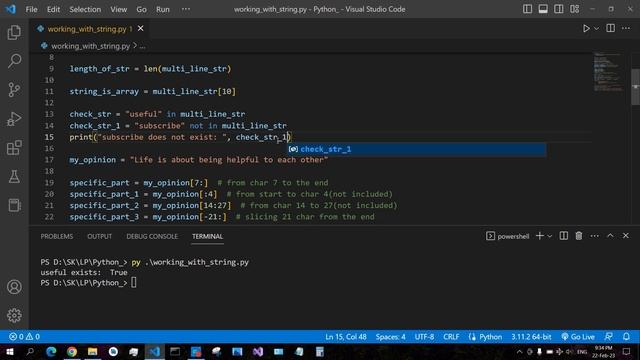The width and height of the screenshot is (640, 360).
Task: Change line endings via CRLF status item
Action: pyautogui.click(x=451, y=337)
